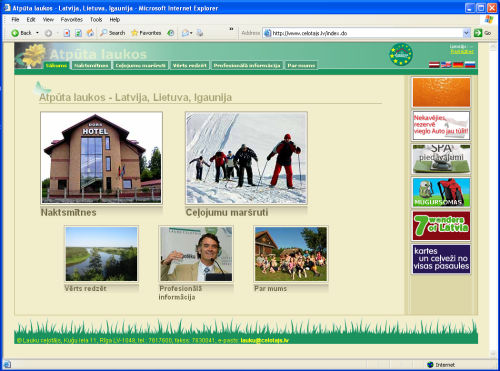500x371 pixels.
Task: Click the vertical scrollbar up arrow
Action: 493,46
